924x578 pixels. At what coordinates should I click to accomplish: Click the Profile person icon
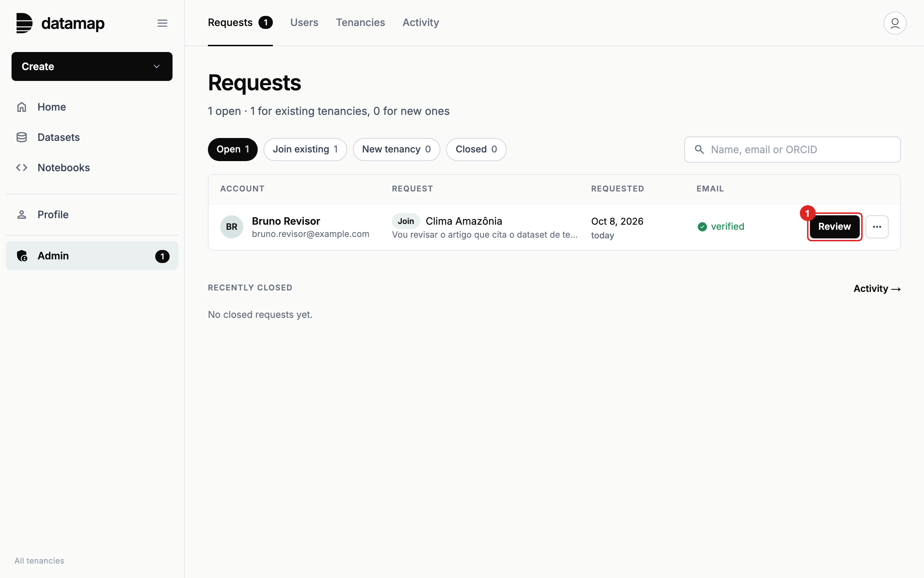point(22,215)
